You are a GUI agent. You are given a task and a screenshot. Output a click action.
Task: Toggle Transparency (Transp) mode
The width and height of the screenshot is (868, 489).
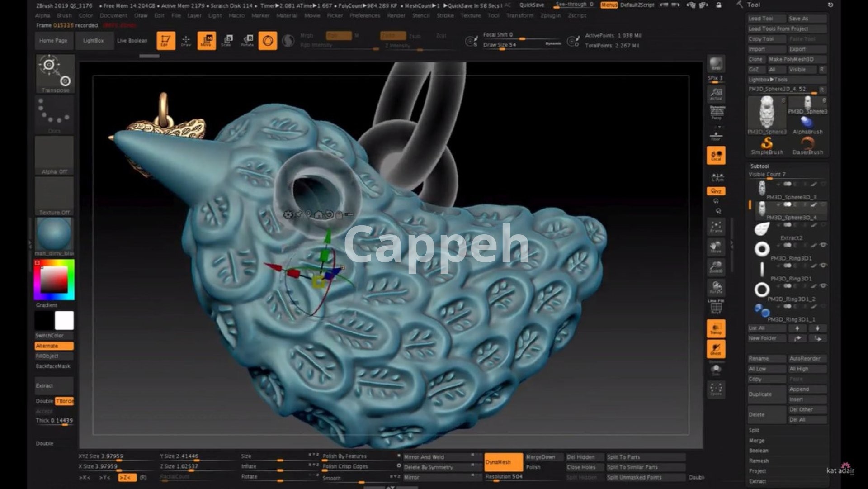[x=716, y=328]
